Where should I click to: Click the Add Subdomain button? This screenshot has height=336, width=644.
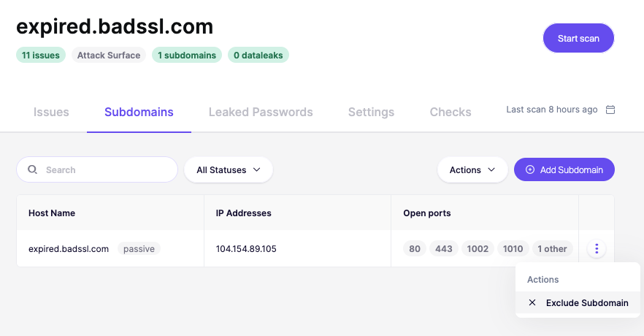564,170
